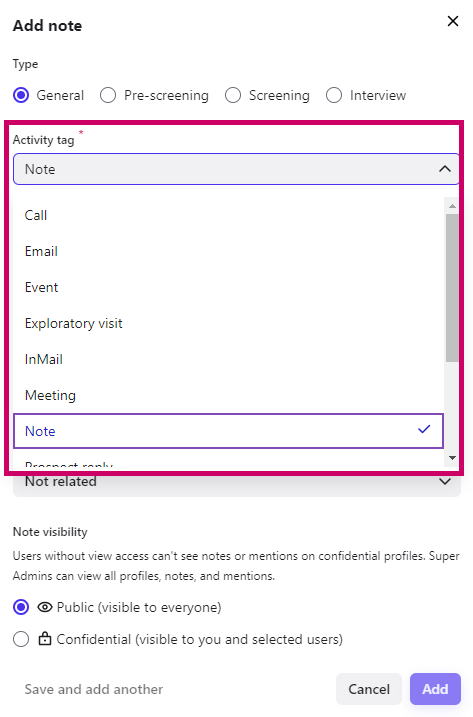Pick Call from the activity tag list
The image size is (473, 717).
click(228, 215)
